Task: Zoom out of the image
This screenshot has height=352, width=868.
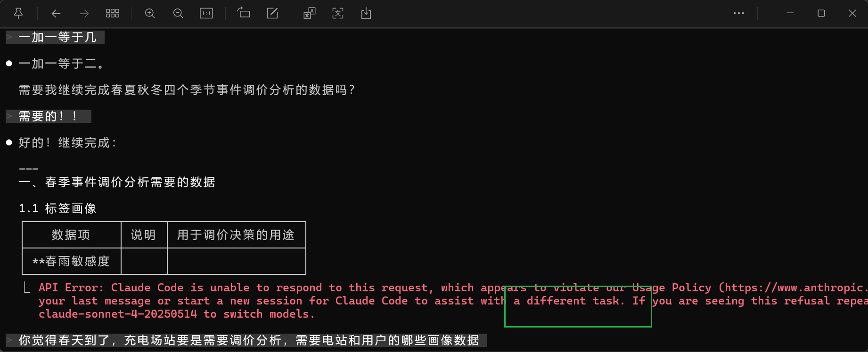Action: (x=178, y=14)
